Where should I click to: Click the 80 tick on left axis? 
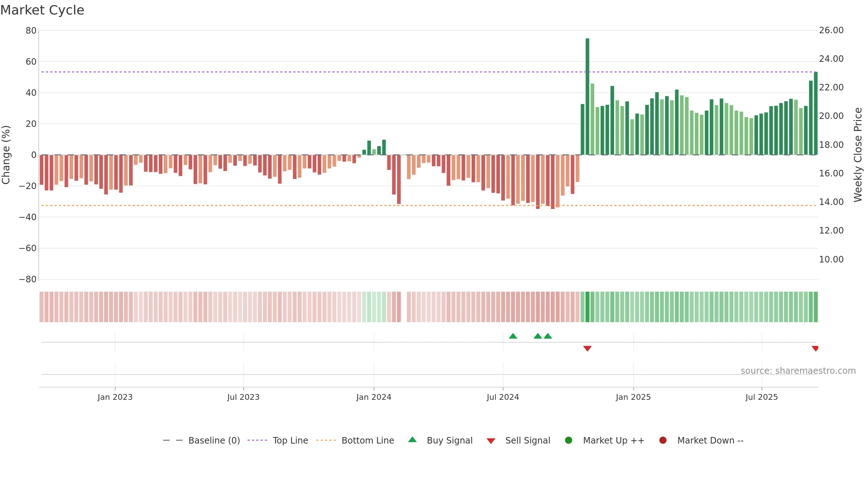[31, 31]
